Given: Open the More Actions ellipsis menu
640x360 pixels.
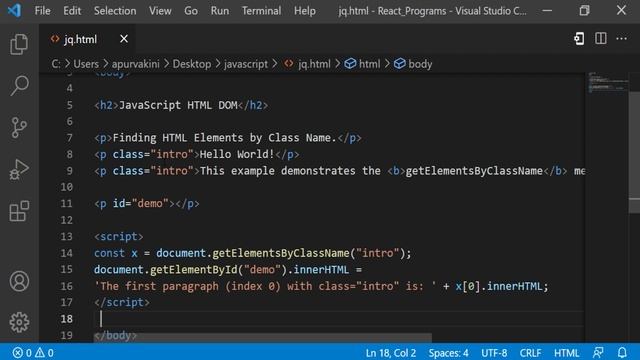Looking at the screenshot, I should 621,39.
